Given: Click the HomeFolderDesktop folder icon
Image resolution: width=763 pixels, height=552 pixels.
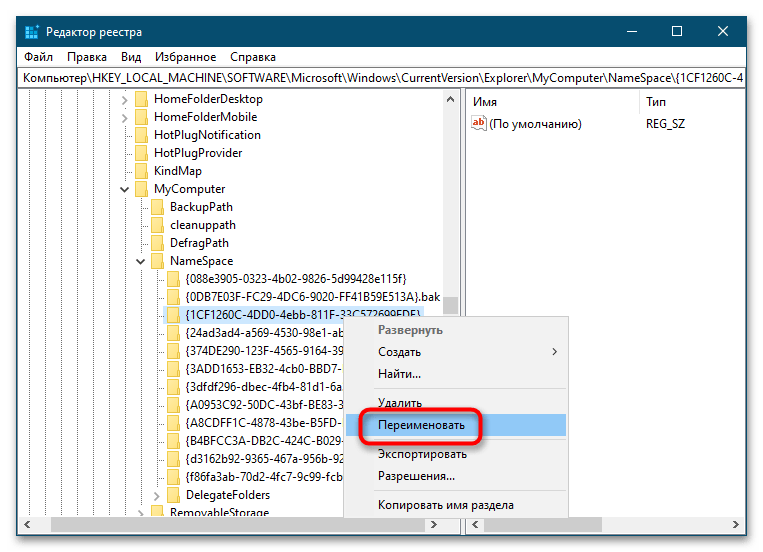Looking at the screenshot, I should 142,99.
